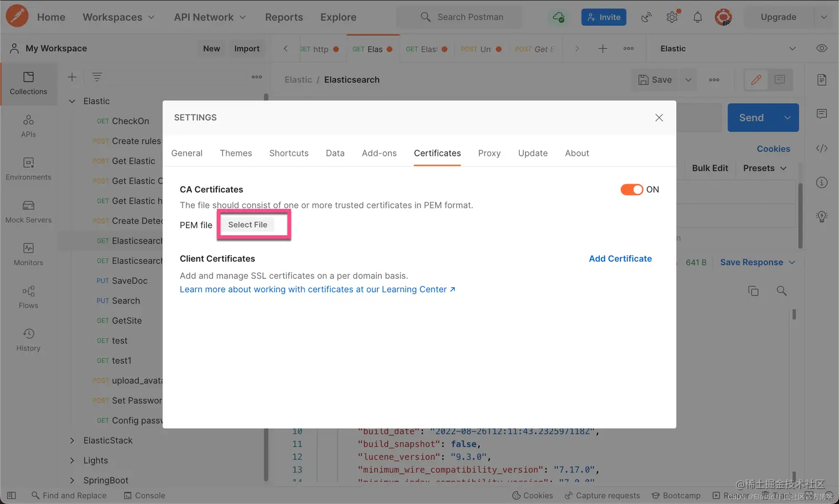
Task: Open the settings gear icon
Action: [672, 17]
